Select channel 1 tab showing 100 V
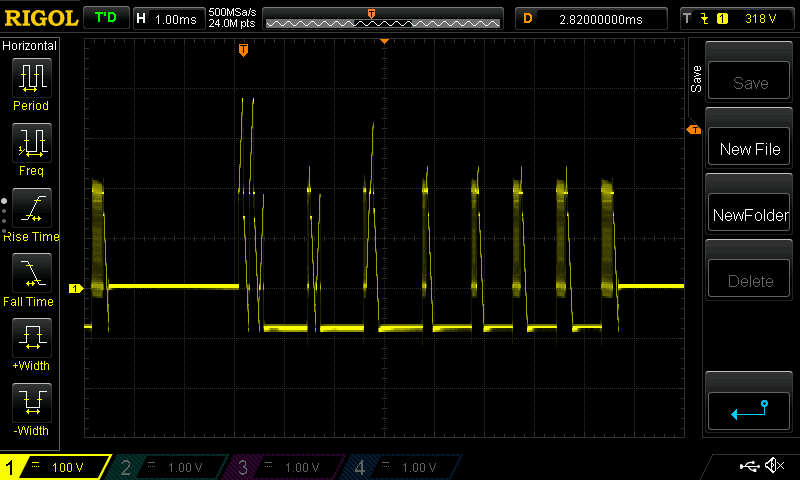 pyautogui.click(x=55, y=467)
